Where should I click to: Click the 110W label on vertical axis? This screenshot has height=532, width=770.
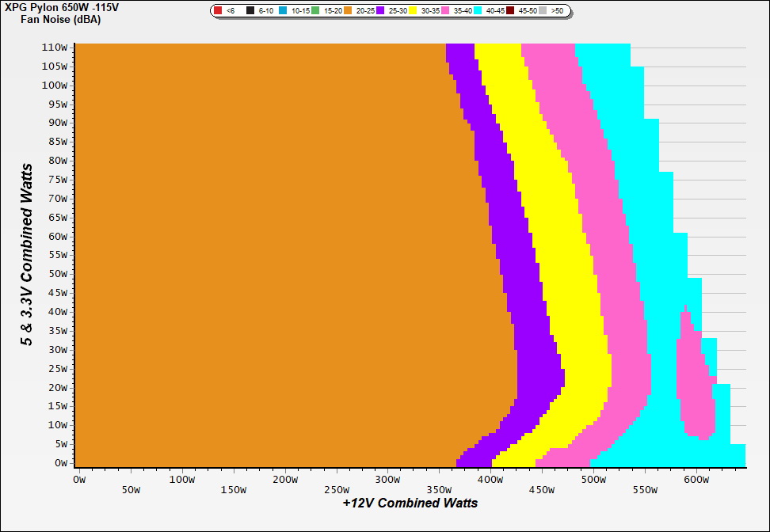[55, 47]
